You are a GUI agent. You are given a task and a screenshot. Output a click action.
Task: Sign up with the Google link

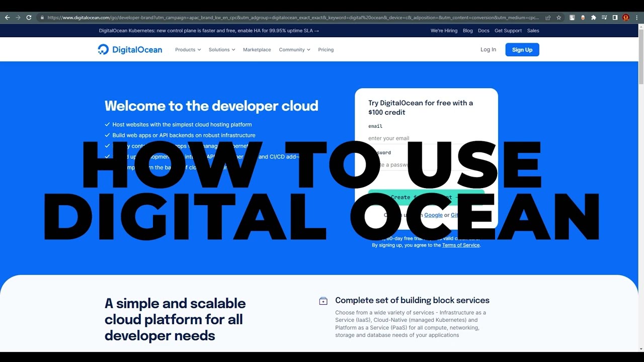click(x=433, y=215)
